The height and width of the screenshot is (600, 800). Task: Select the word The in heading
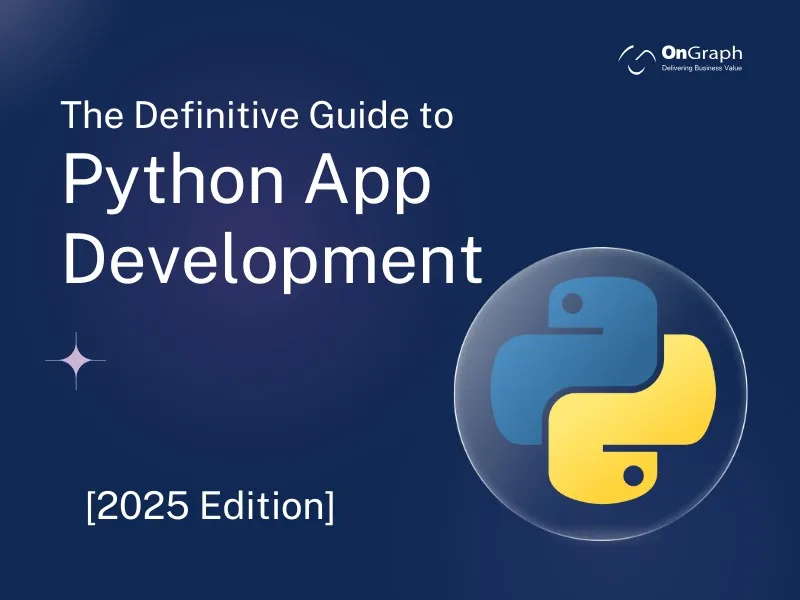coord(92,115)
